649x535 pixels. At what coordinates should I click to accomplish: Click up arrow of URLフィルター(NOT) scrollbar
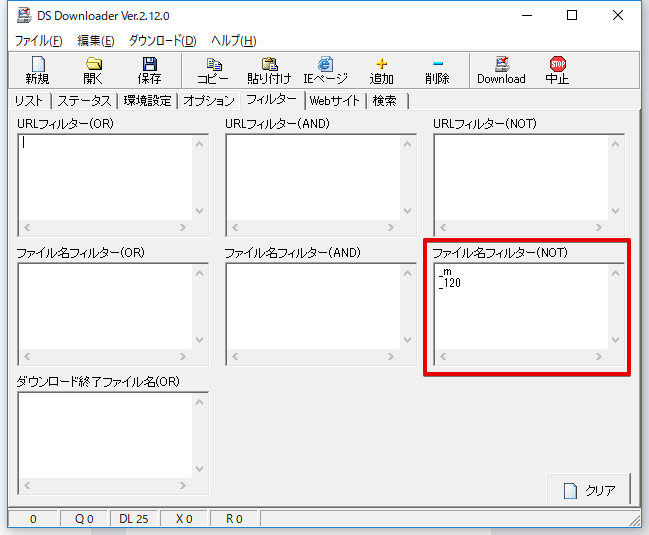pos(615,144)
